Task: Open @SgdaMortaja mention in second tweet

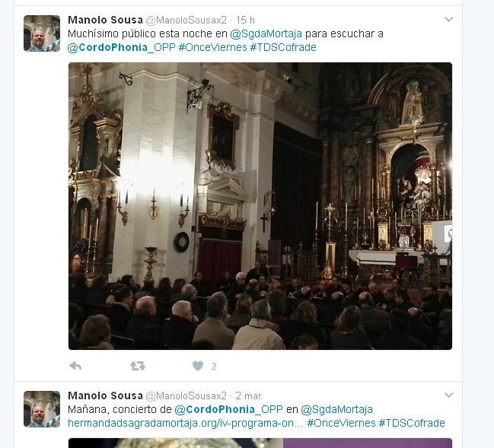Action: point(336,409)
